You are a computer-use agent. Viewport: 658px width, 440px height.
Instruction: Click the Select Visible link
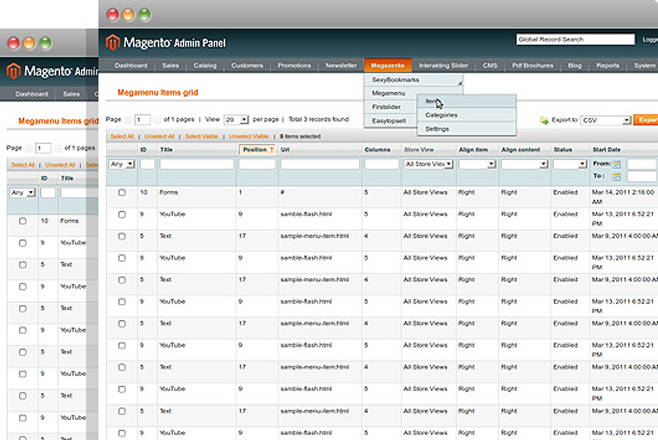tap(201, 135)
